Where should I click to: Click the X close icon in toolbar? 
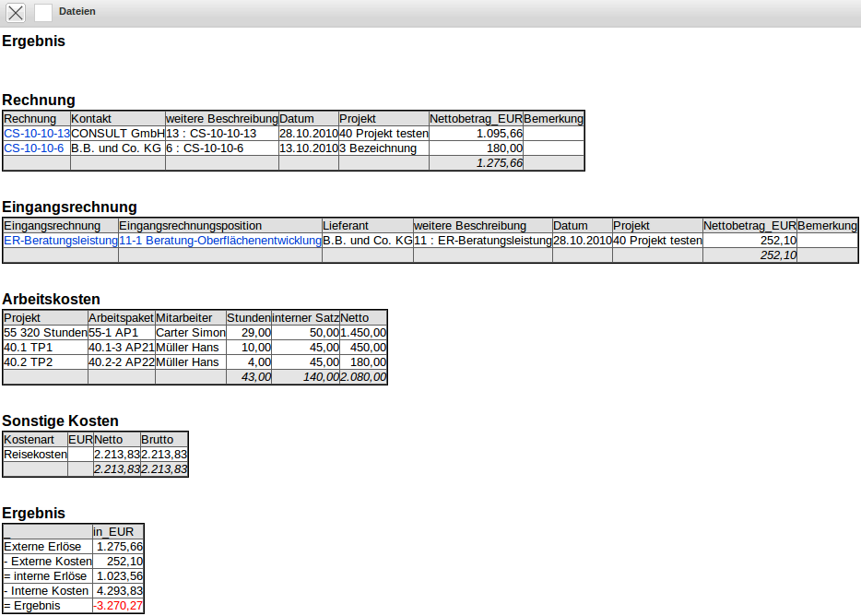pyautogui.click(x=16, y=12)
